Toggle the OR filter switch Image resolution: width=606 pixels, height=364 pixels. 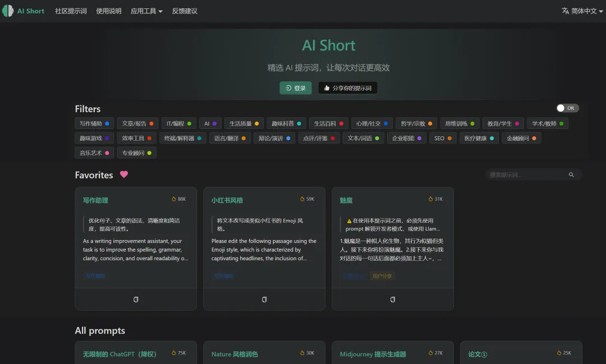coord(567,108)
